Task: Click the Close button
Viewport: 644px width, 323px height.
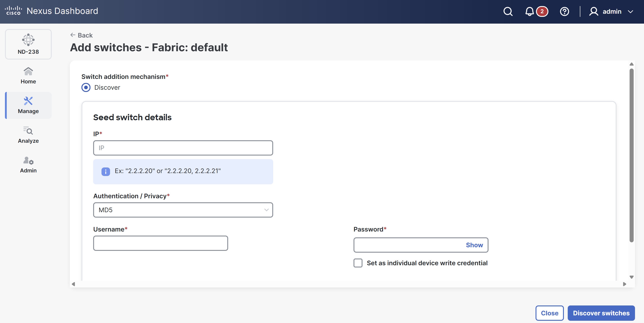Action: [549, 313]
